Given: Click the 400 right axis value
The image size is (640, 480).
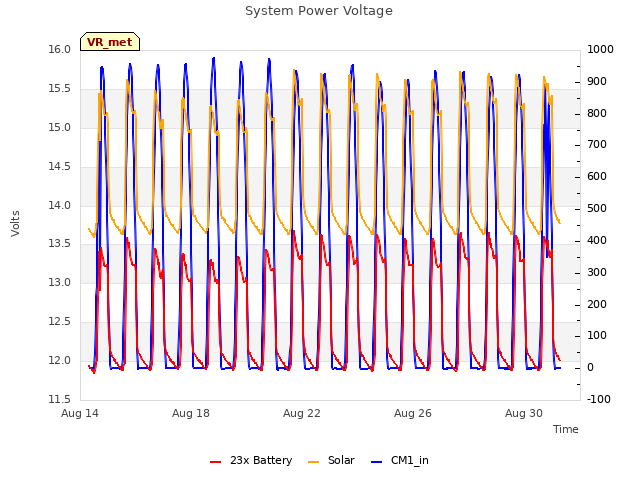Looking at the screenshot, I should pos(597,240).
